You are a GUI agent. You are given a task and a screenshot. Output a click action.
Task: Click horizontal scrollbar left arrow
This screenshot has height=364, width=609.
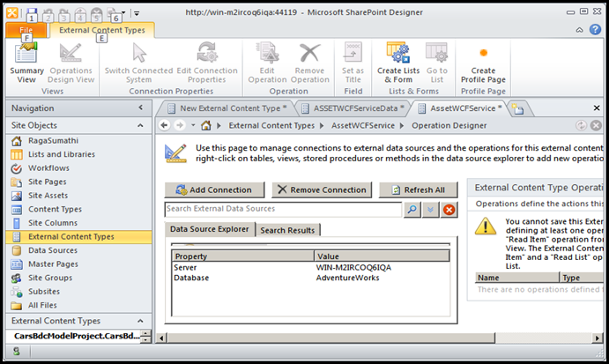pyautogui.click(x=161, y=338)
